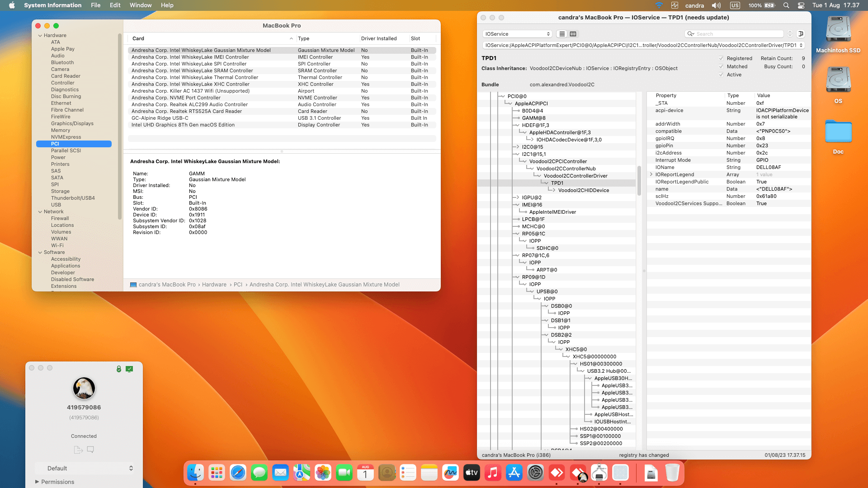Open Calendar icon showing Aug 1

tap(365, 473)
